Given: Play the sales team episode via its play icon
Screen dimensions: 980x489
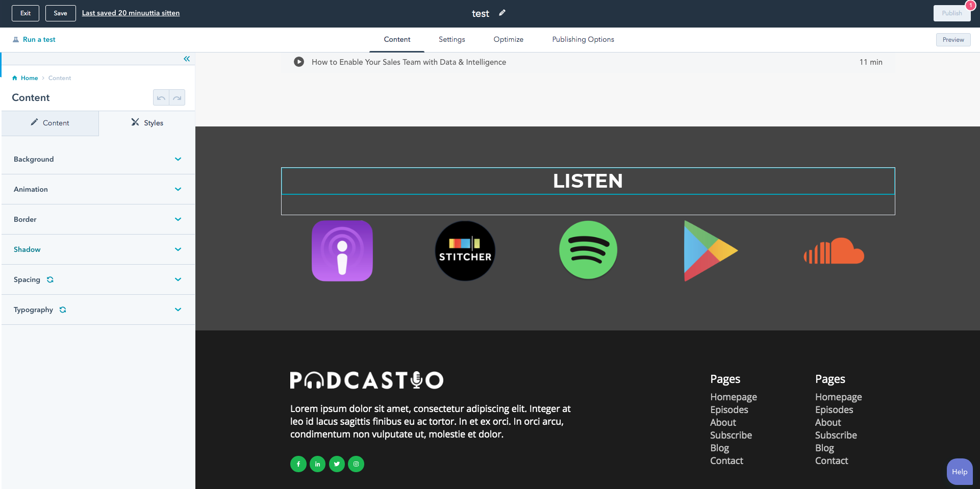Looking at the screenshot, I should pyautogui.click(x=299, y=62).
